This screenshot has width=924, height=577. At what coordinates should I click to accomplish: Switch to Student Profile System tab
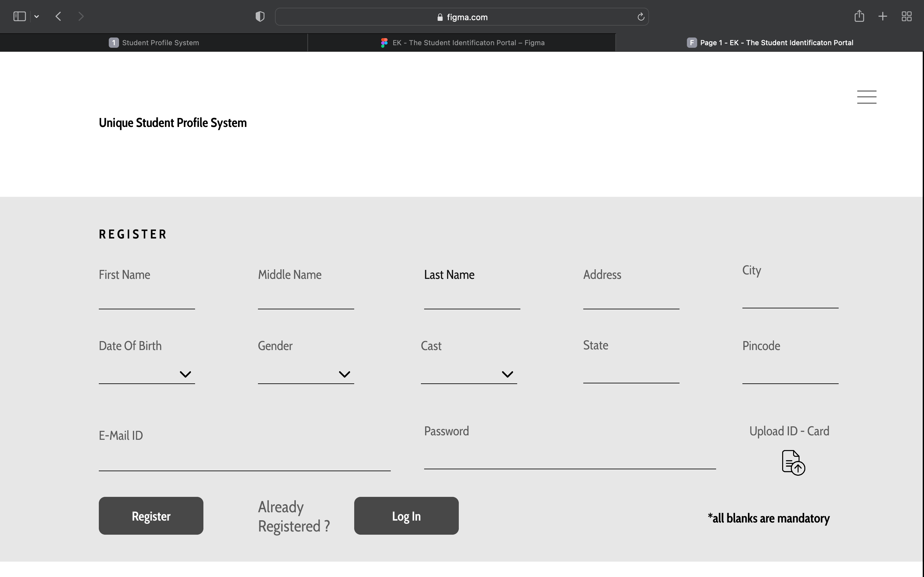click(154, 43)
